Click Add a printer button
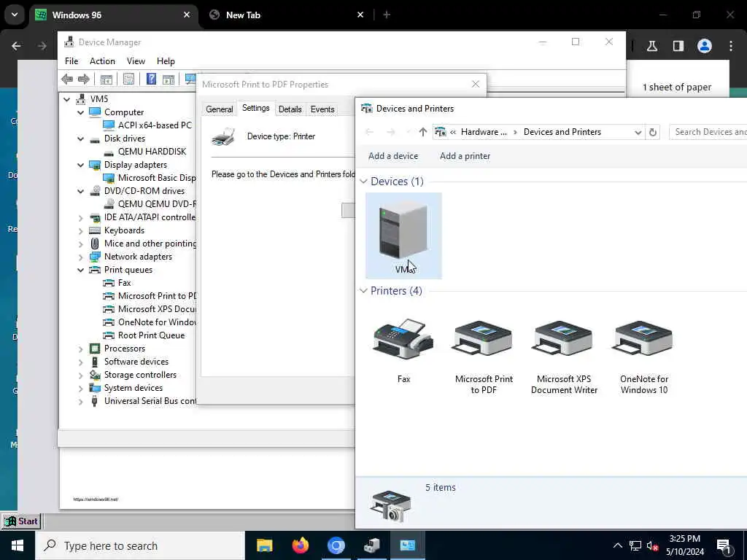The height and width of the screenshot is (560, 747). tap(465, 156)
